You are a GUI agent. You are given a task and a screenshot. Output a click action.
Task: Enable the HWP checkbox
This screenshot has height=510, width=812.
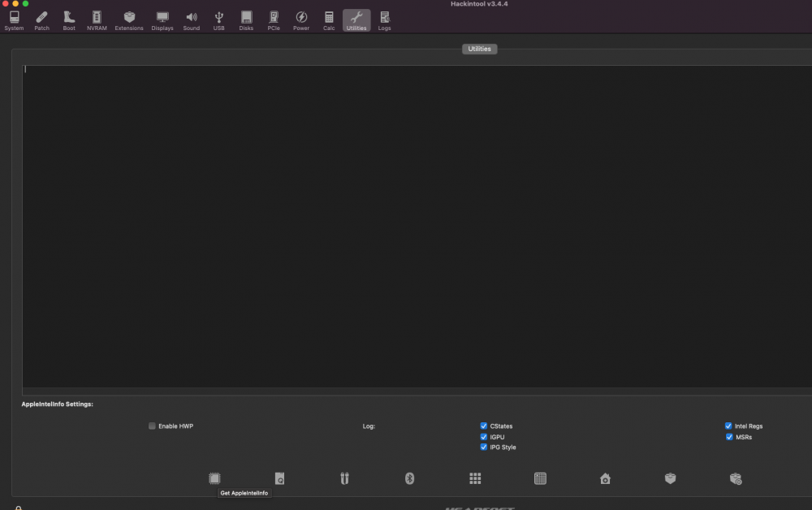point(152,426)
